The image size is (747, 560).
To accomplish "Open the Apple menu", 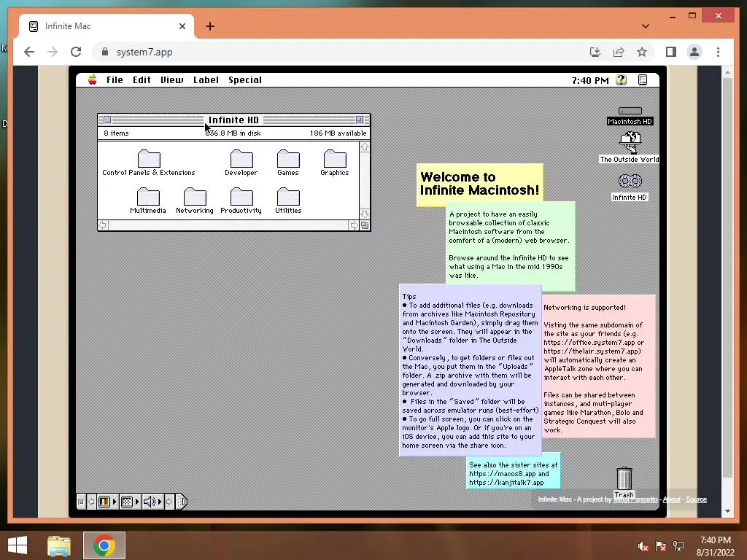I will (x=93, y=80).
